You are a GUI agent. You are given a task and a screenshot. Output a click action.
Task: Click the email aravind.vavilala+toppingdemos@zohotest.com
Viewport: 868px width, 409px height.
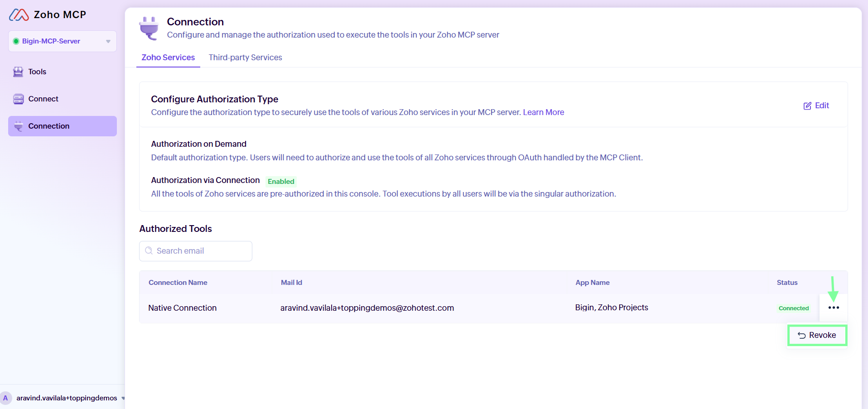point(367,308)
